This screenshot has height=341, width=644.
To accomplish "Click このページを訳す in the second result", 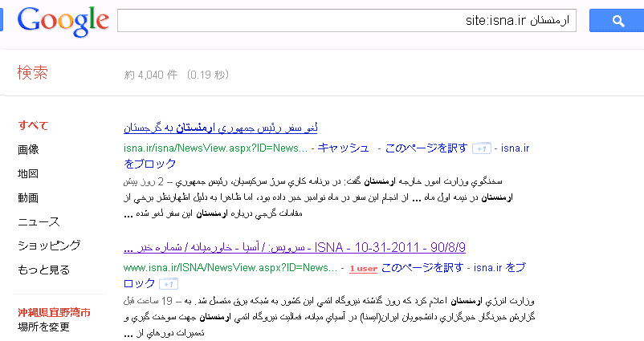I will point(422,267).
